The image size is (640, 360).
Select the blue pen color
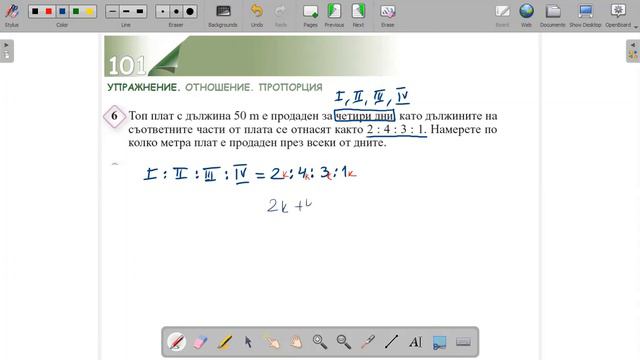click(62, 11)
